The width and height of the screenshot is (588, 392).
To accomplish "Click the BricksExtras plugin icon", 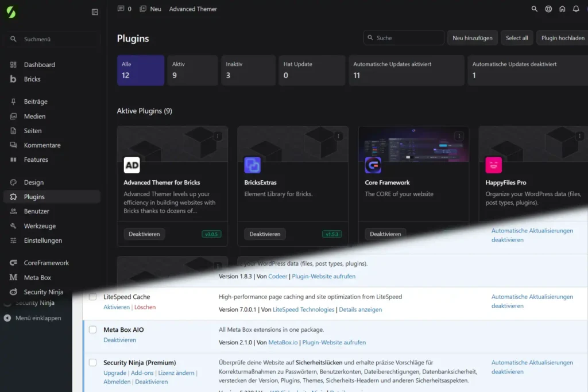I will click(252, 165).
